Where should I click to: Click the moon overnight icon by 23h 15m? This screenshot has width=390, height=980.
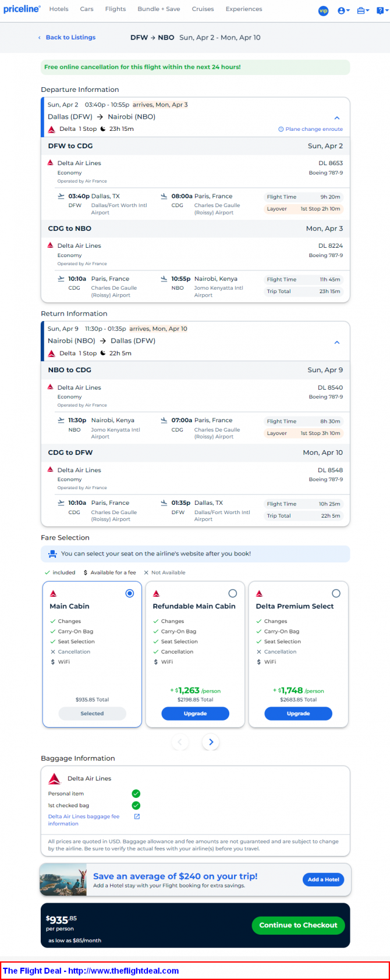103,129
